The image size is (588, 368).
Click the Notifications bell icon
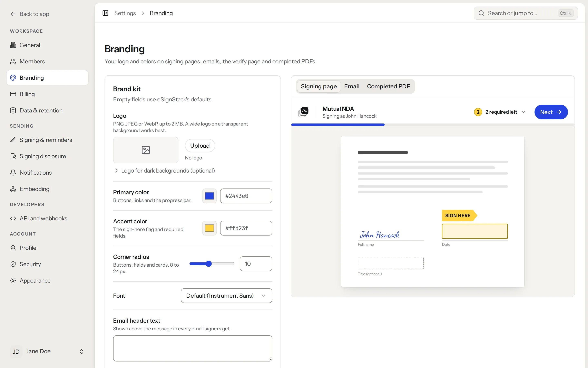click(x=13, y=173)
